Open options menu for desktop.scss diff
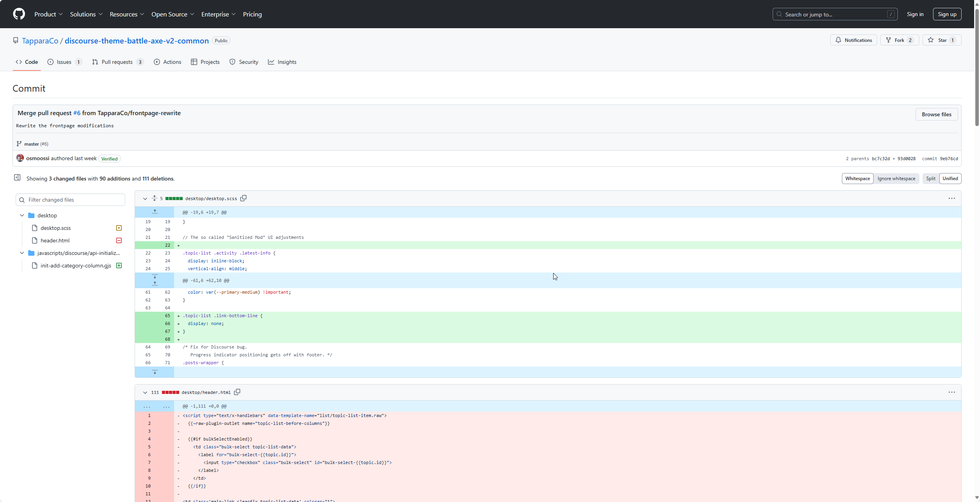Viewport: 980px width, 502px height. (x=951, y=199)
